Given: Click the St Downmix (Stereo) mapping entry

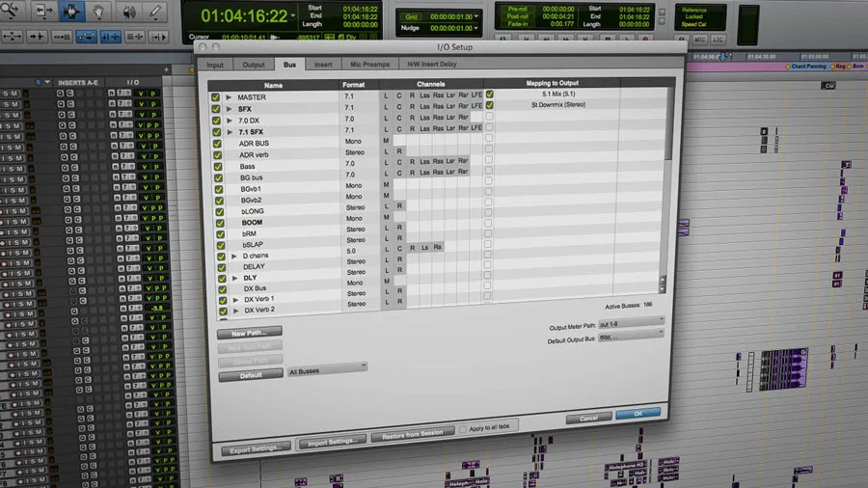Looking at the screenshot, I should tap(558, 104).
